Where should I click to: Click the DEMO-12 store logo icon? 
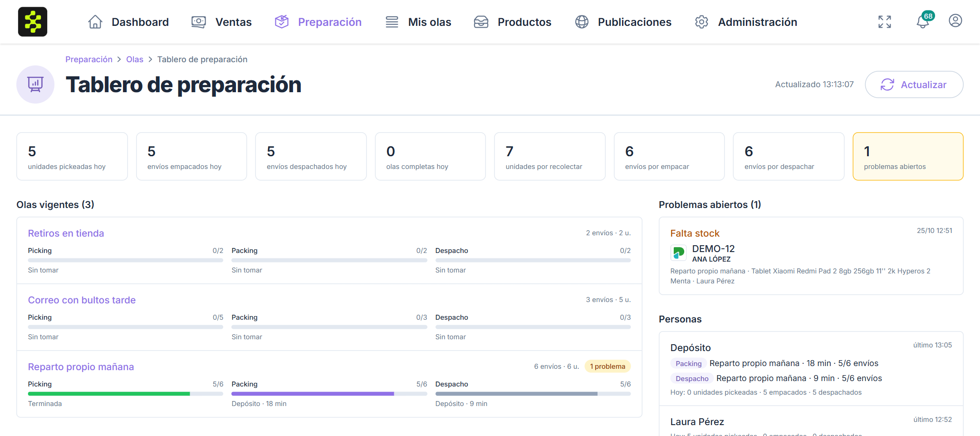[x=679, y=253]
